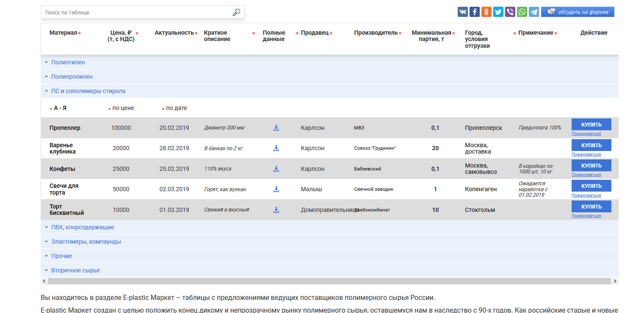Share page on Facebook icon
The width and height of the screenshot is (644, 313).
coord(475,12)
